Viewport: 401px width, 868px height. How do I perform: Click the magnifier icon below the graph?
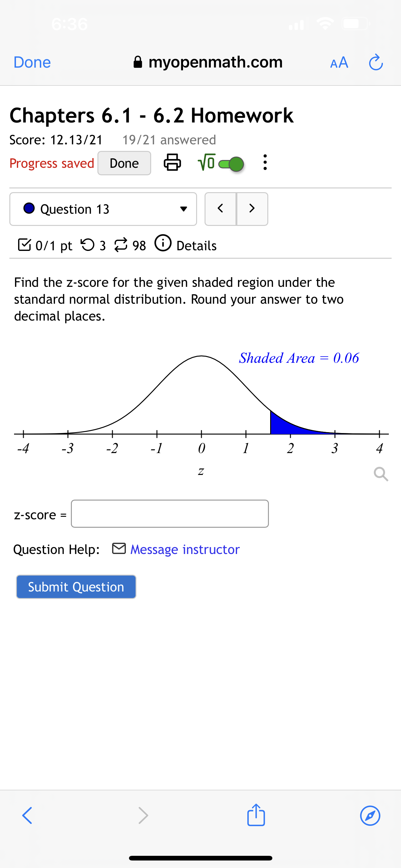(x=381, y=474)
